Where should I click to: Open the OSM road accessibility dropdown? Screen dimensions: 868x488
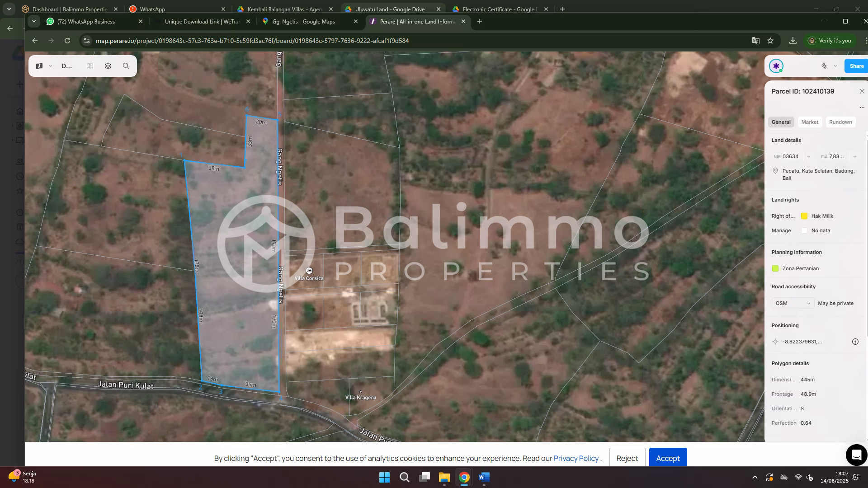tap(793, 303)
